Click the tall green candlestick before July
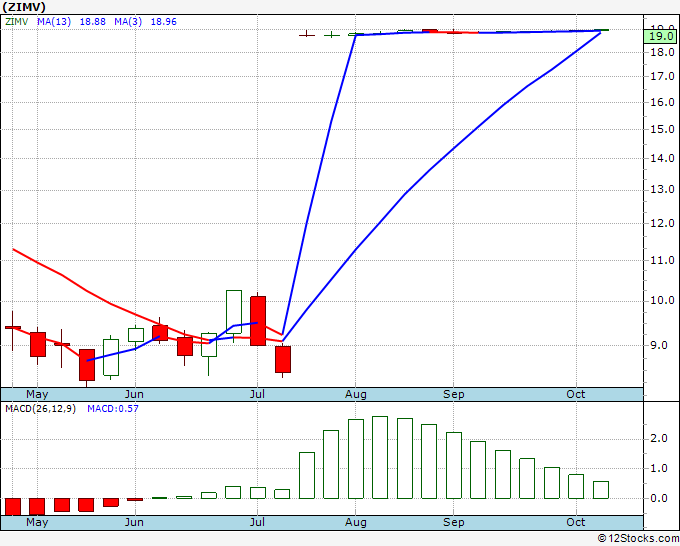680x546 pixels. coord(234,312)
